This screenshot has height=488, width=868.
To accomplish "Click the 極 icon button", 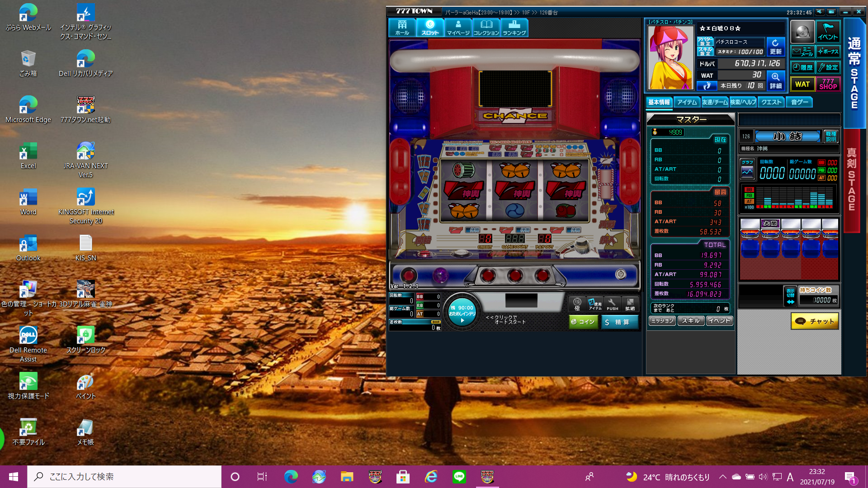I will pyautogui.click(x=577, y=304).
